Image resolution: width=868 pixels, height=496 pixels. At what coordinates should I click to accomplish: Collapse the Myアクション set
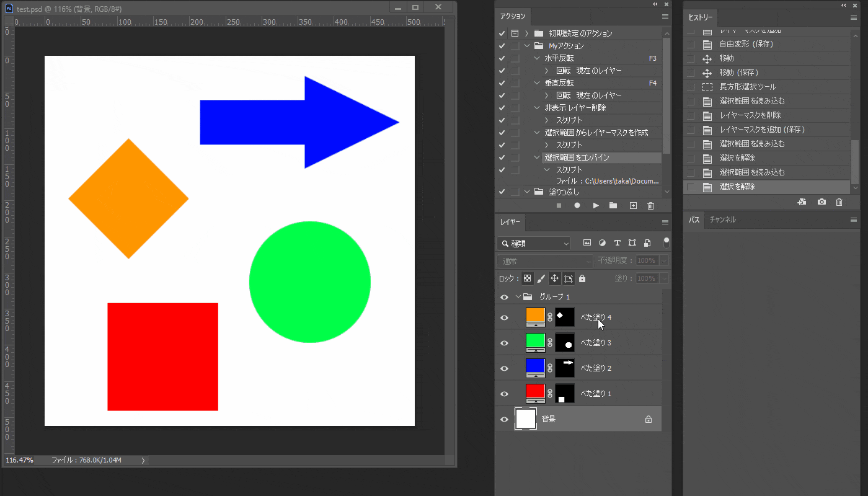[526, 46]
